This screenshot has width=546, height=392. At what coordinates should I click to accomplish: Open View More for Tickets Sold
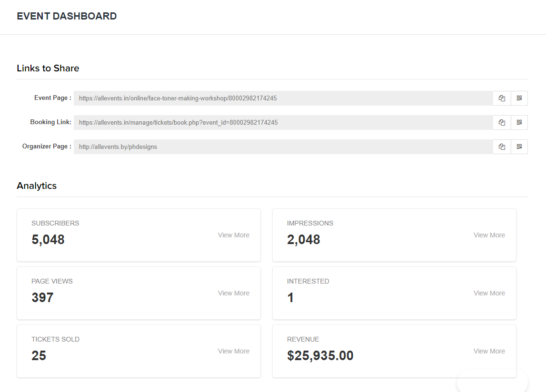click(233, 351)
